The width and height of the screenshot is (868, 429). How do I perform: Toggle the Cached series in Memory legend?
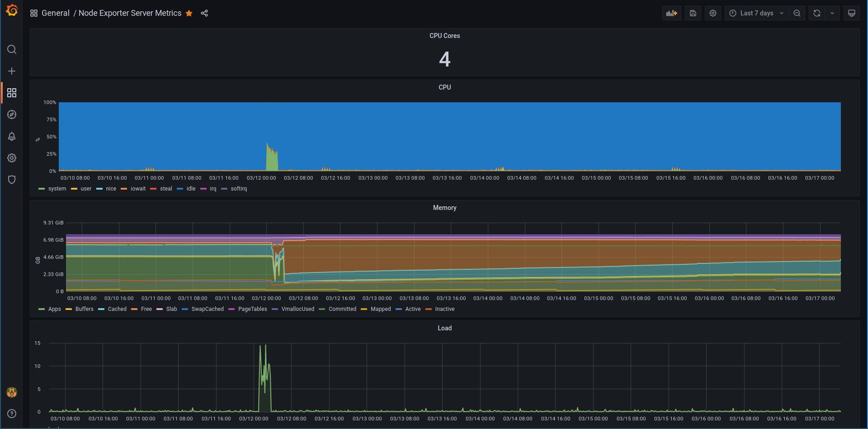(117, 309)
